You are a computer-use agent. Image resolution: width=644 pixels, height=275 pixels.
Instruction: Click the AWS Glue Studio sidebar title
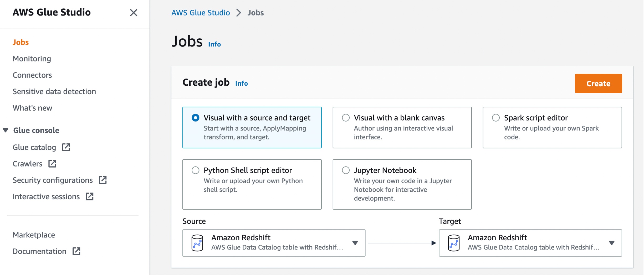click(x=52, y=12)
